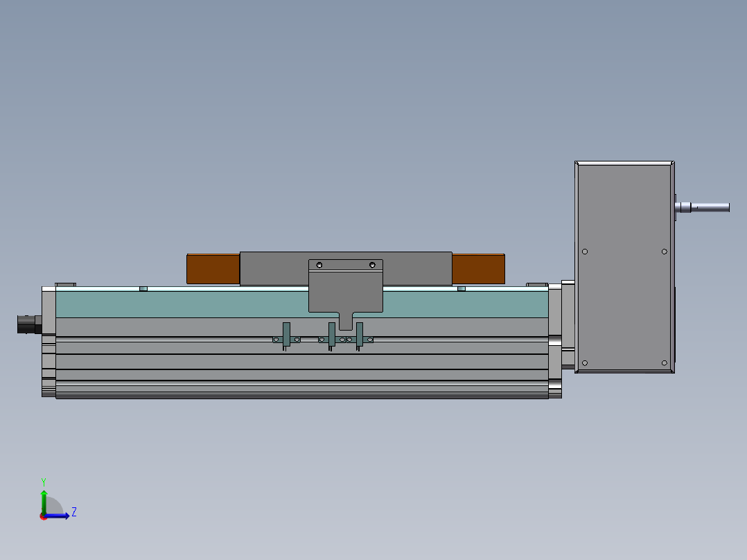Image resolution: width=747 pixels, height=560 pixels.
Task: Select the downward tab of the sensor bracket
Action: click(346, 321)
